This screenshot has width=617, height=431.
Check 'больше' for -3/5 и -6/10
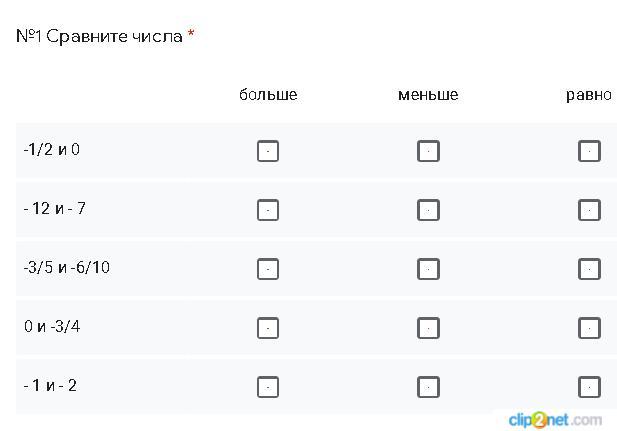[268, 269]
